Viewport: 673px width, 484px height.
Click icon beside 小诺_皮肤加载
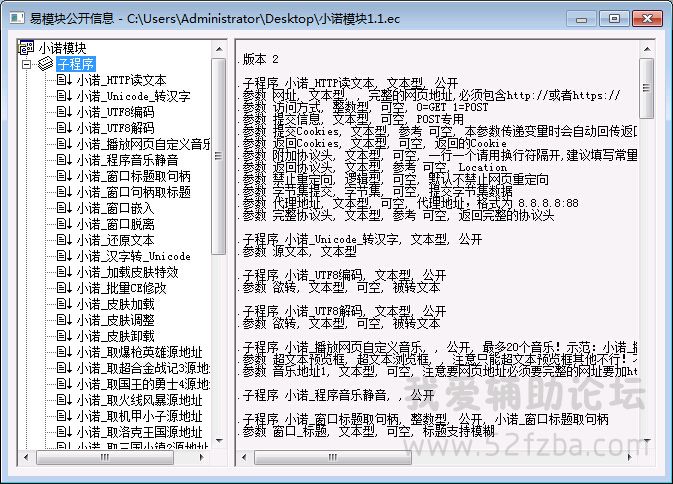point(64,304)
